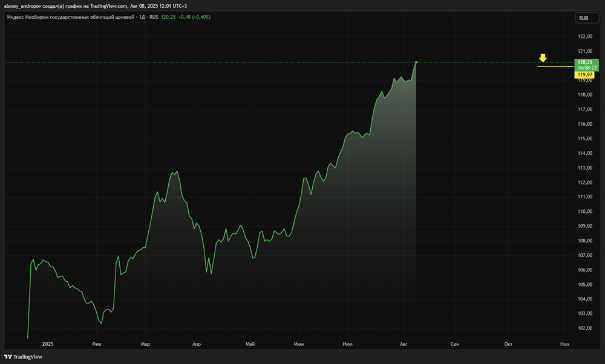Click the RUS exchange label in legend
This screenshot has width=605, height=364.
pos(154,17)
